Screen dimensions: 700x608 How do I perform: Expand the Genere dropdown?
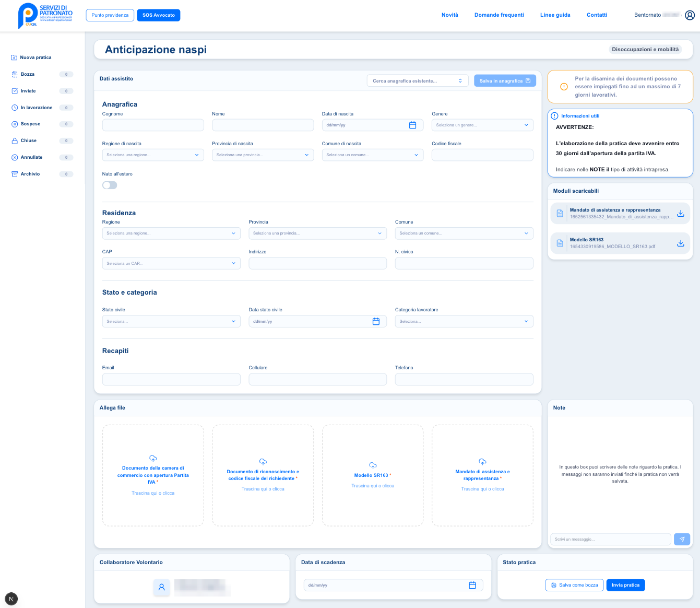pyautogui.click(x=482, y=125)
